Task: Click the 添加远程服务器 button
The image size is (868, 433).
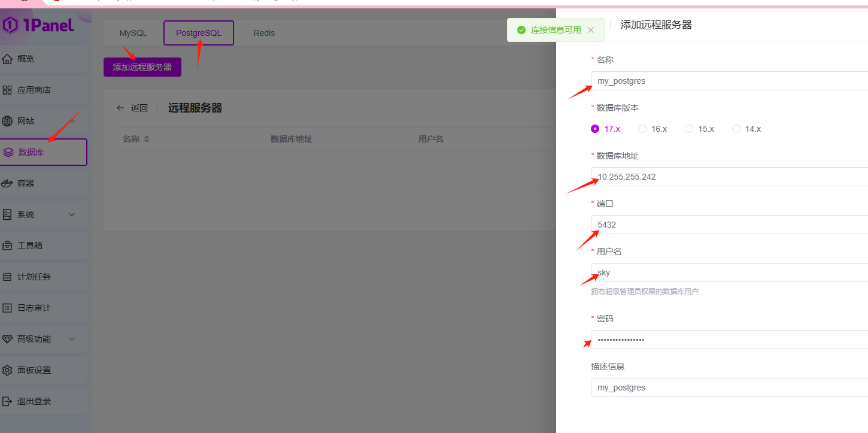Action: click(x=142, y=67)
